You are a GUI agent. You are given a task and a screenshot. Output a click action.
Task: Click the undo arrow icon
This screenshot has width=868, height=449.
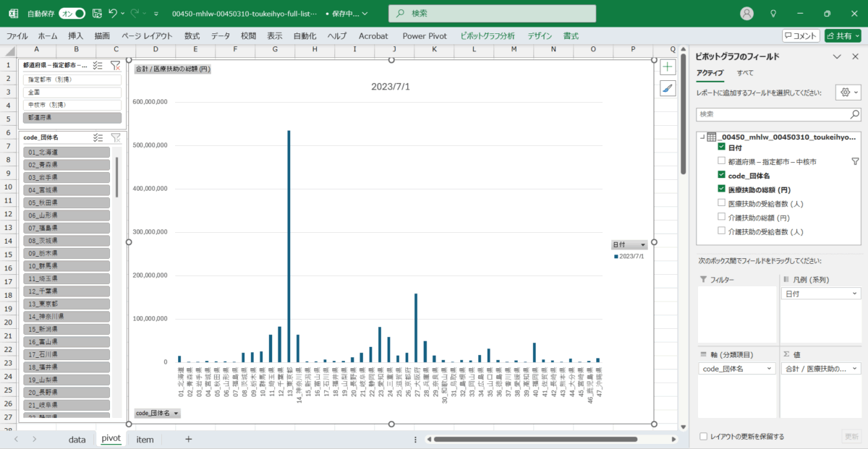[x=113, y=13]
